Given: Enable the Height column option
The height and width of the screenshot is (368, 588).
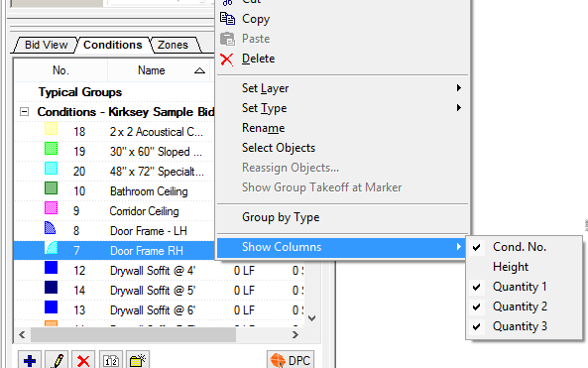Looking at the screenshot, I should coord(511,267).
